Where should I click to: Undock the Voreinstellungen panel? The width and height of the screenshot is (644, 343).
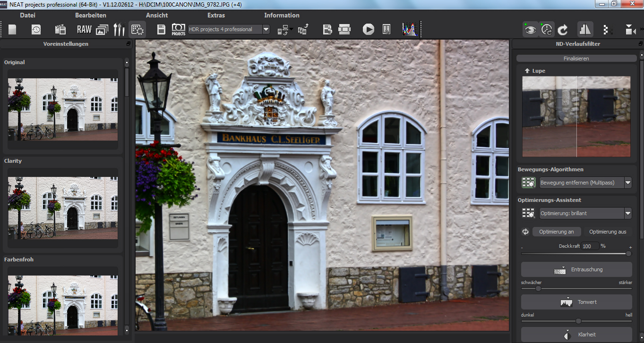click(x=129, y=44)
